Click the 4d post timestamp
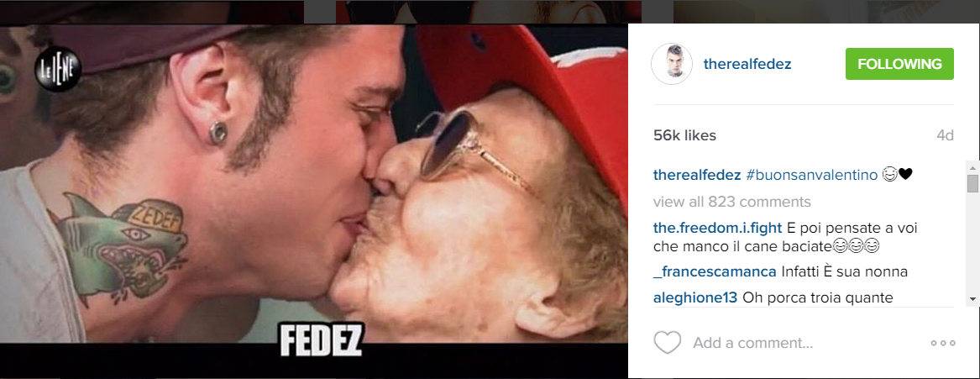The width and height of the screenshot is (980, 379). [x=945, y=135]
